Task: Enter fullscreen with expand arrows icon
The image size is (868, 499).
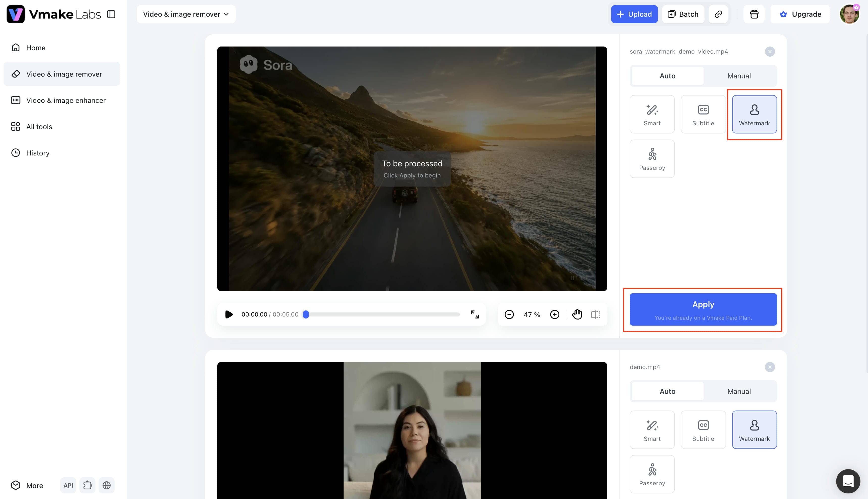Action: [475, 314]
